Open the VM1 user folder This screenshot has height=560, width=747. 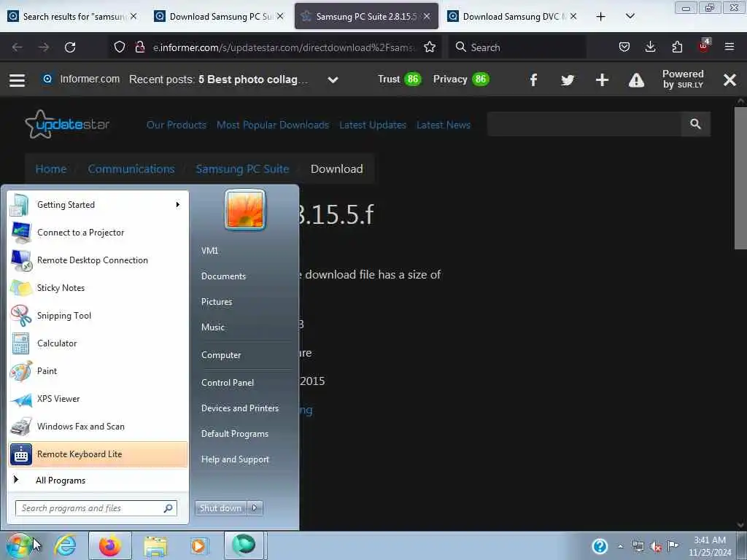coord(209,251)
